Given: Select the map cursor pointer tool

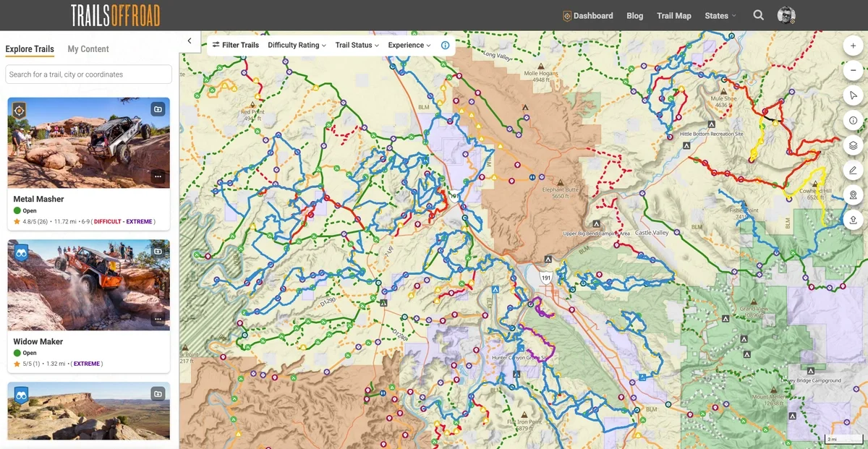Looking at the screenshot, I should [854, 95].
